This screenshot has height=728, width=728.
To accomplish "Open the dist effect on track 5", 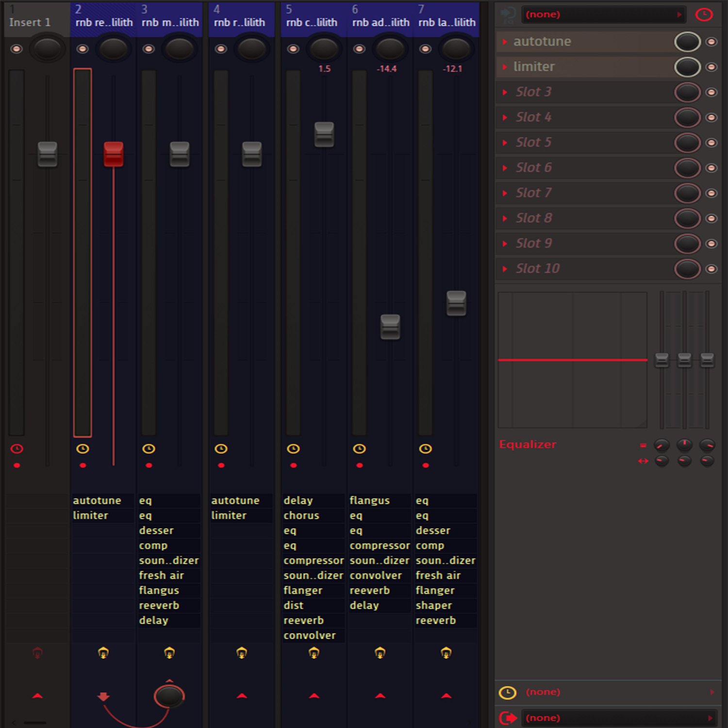I will coord(314,605).
